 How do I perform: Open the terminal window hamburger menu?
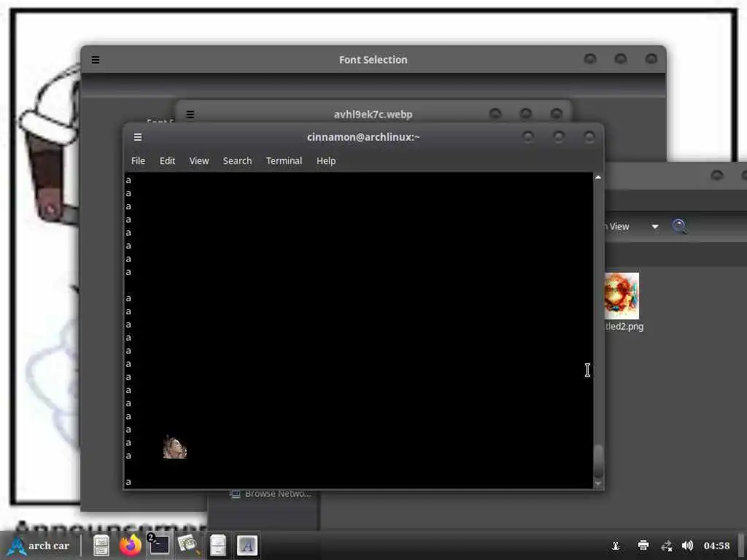click(138, 137)
